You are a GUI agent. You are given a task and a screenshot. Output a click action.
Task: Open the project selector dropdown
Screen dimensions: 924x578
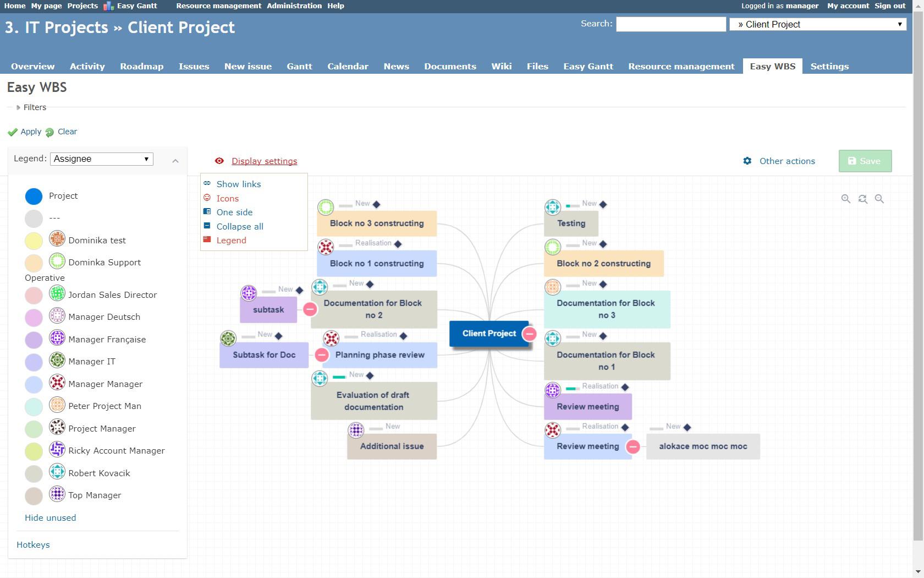pos(818,24)
